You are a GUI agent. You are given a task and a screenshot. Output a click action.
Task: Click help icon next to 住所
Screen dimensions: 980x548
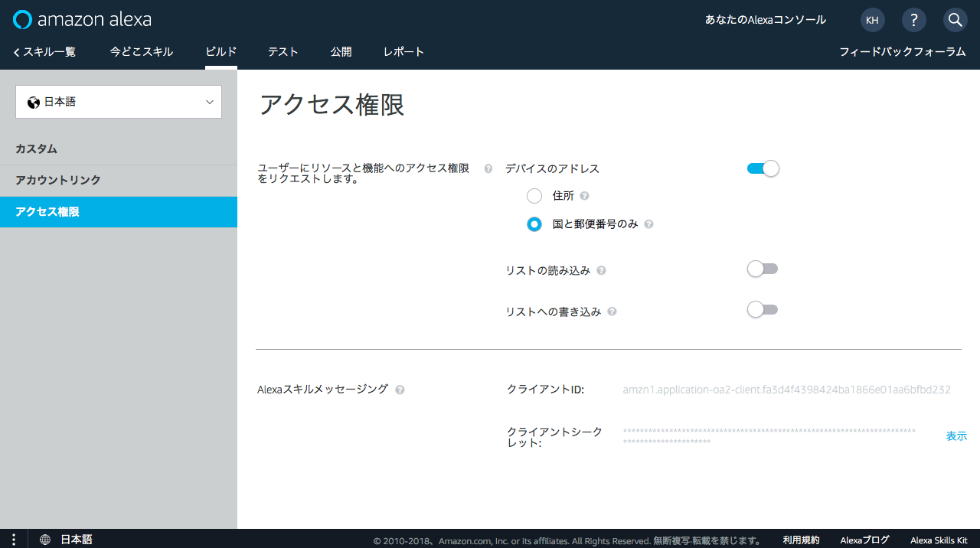[584, 196]
